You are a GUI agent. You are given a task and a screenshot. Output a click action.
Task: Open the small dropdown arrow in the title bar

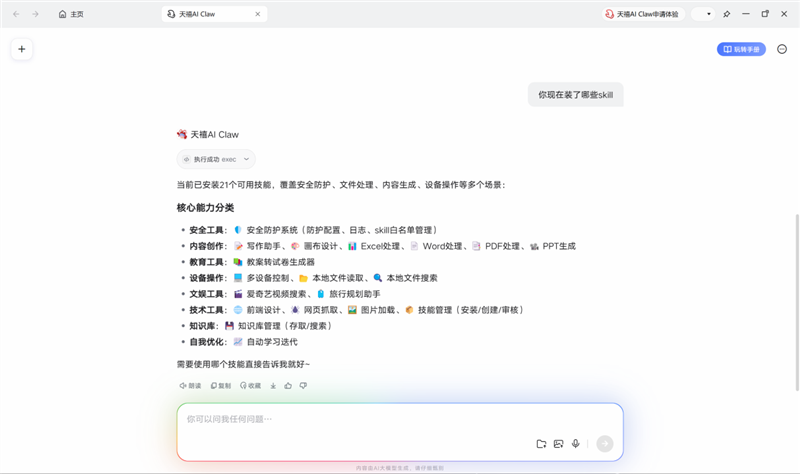(708, 14)
